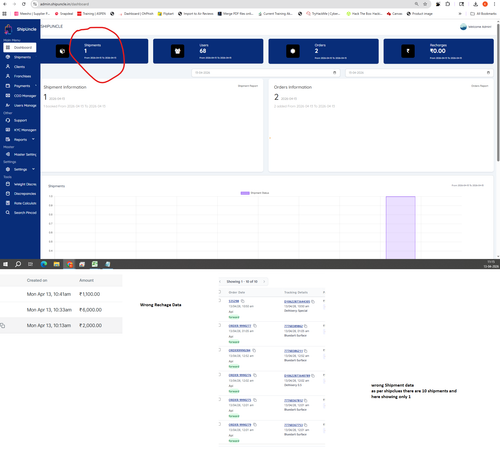Open the Canvas bookmark

394,14
